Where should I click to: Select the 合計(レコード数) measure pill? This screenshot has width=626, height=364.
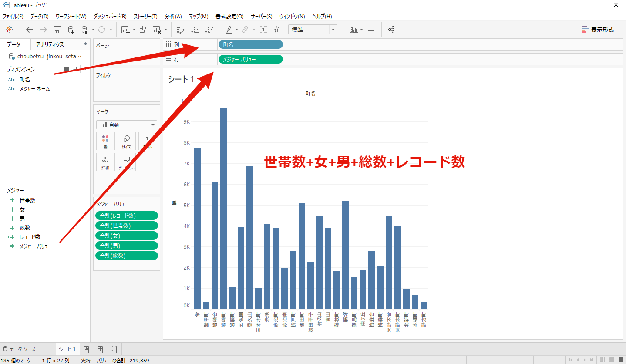click(x=127, y=216)
